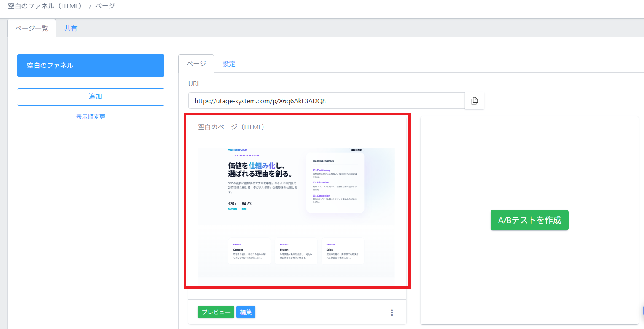This screenshot has height=329, width=644.
Task: Click the headline in the page preview thumbnail
Action: point(260,170)
